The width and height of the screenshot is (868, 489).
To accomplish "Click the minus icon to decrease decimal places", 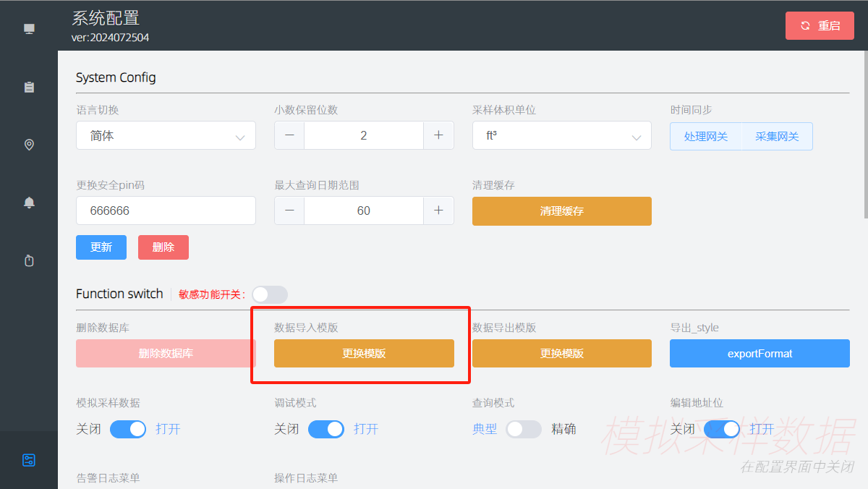I will 289,135.
